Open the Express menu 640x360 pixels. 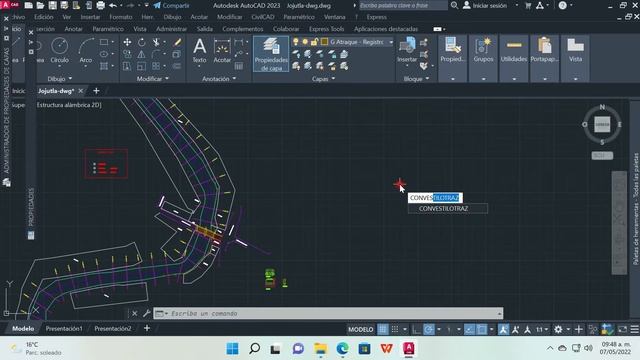(x=376, y=17)
